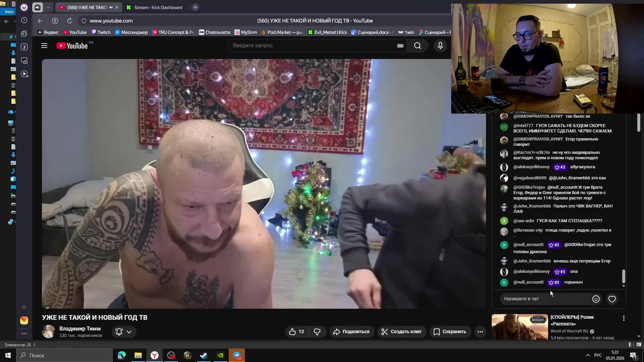Open the Владимир Тимм channel name link
644x362 pixels.
pyautogui.click(x=80, y=329)
